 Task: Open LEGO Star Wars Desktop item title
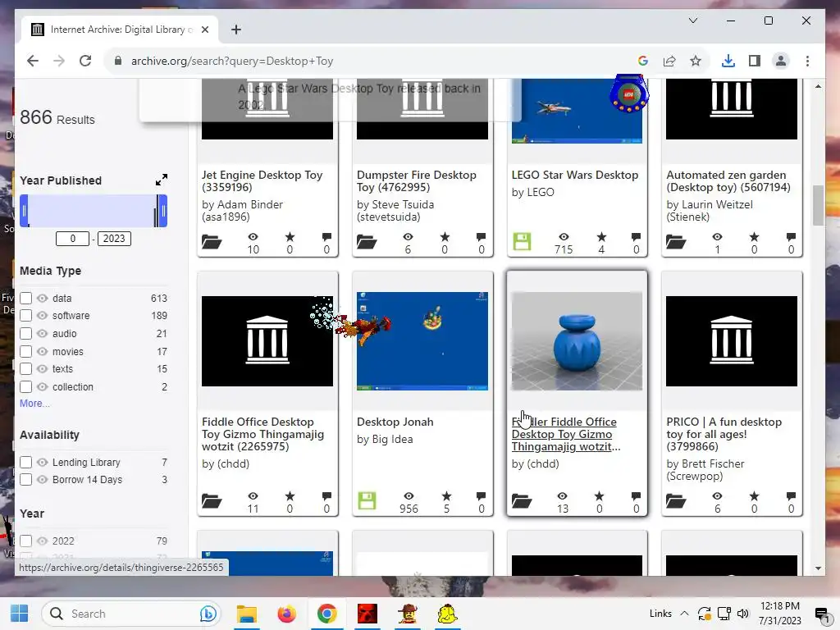click(575, 176)
